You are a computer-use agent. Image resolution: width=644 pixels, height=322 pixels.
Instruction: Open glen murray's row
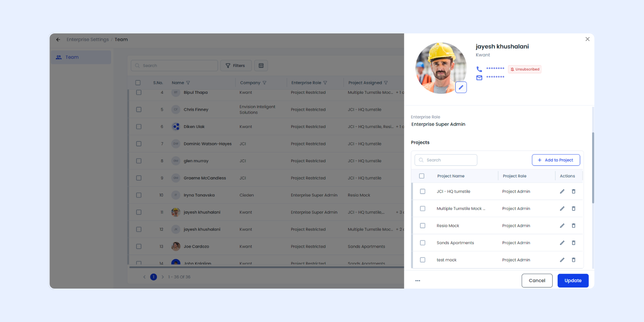266,161
